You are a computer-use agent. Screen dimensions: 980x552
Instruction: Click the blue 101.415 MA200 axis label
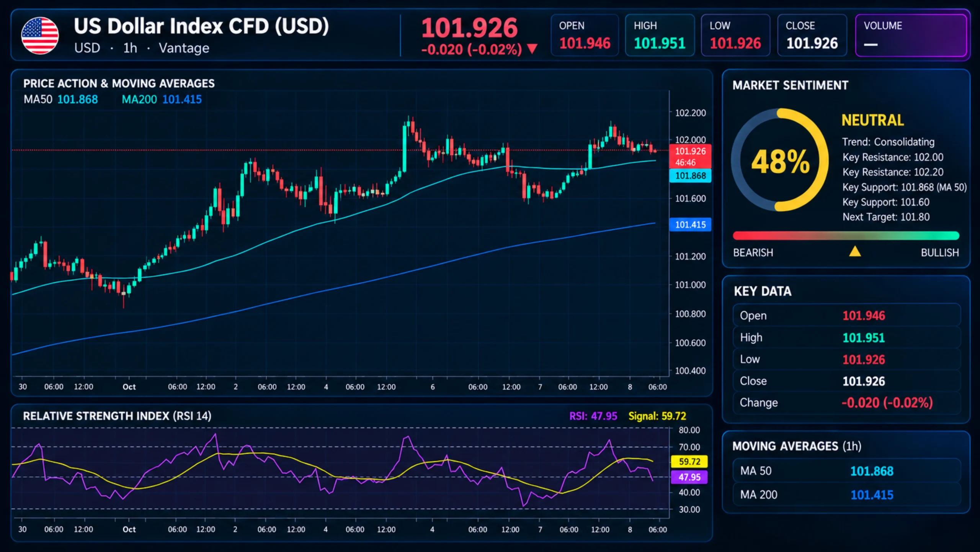click(690, 224)
